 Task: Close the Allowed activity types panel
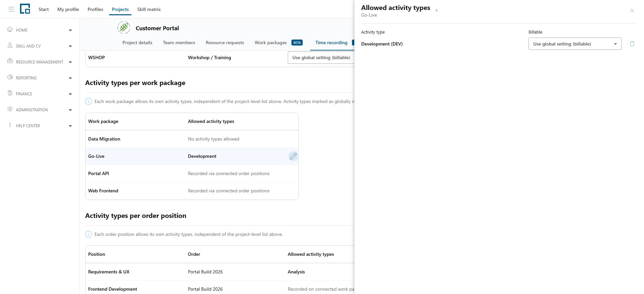click(x=632, y=11)
